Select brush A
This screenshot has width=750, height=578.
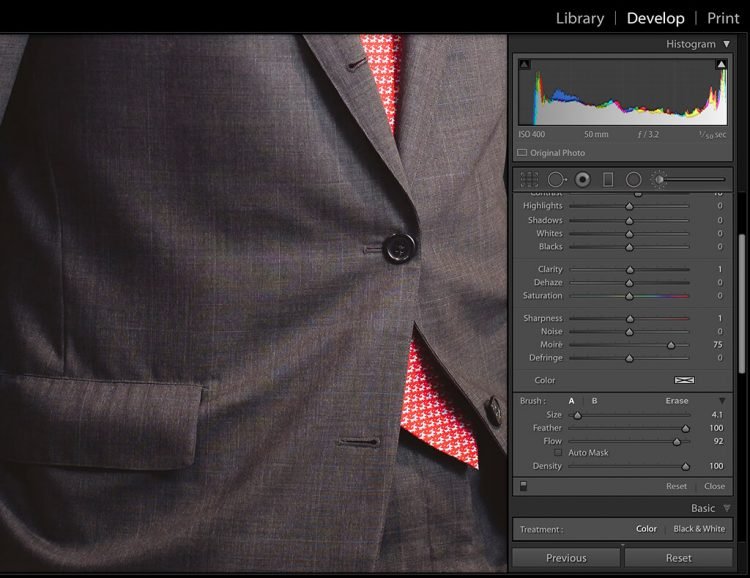pos(571,401)
